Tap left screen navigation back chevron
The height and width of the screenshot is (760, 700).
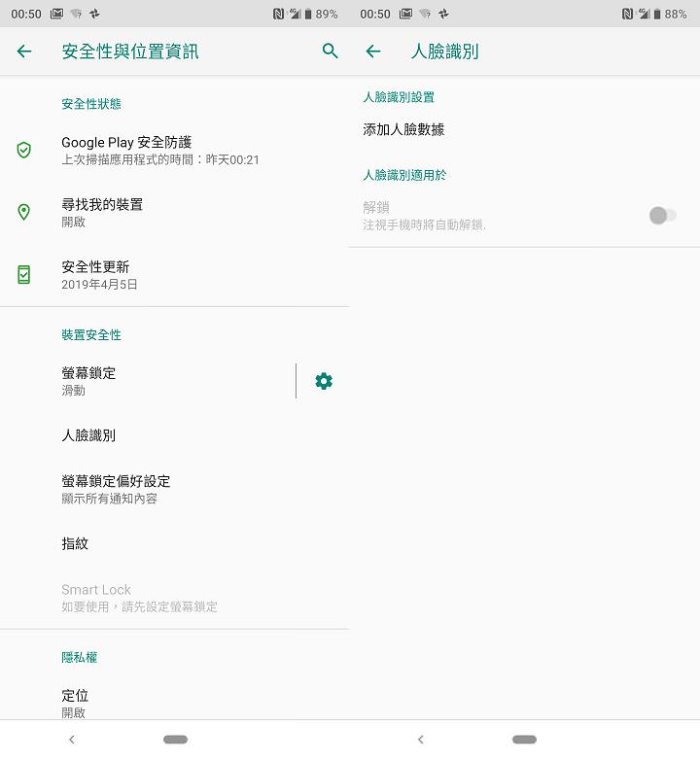[x=72, y=740]
